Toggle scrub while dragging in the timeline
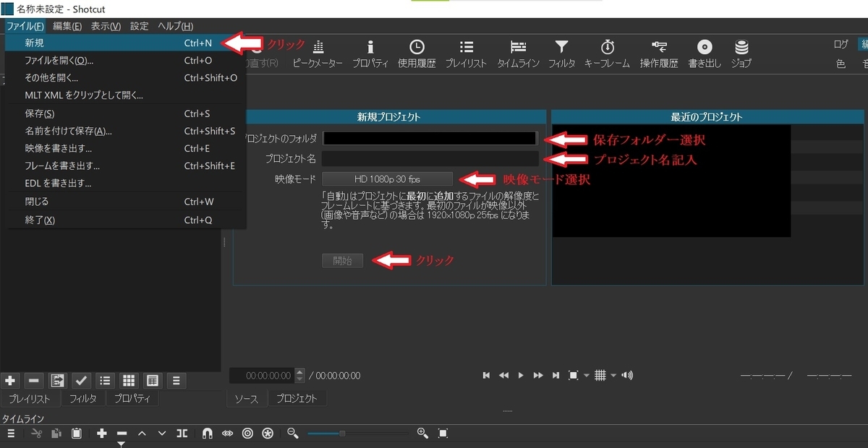The image size is (868, 448). (227, 433)
